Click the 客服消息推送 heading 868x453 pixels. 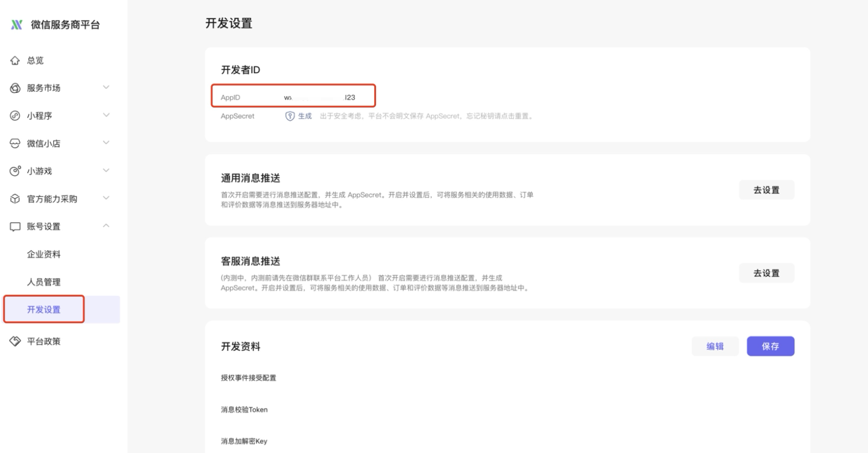(251, 262)
